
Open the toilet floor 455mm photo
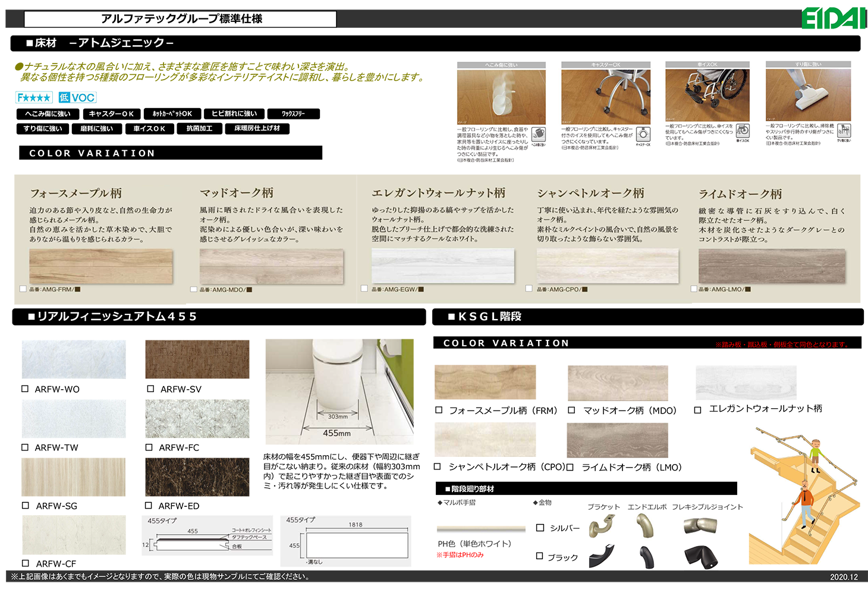[x=339, y=392]
